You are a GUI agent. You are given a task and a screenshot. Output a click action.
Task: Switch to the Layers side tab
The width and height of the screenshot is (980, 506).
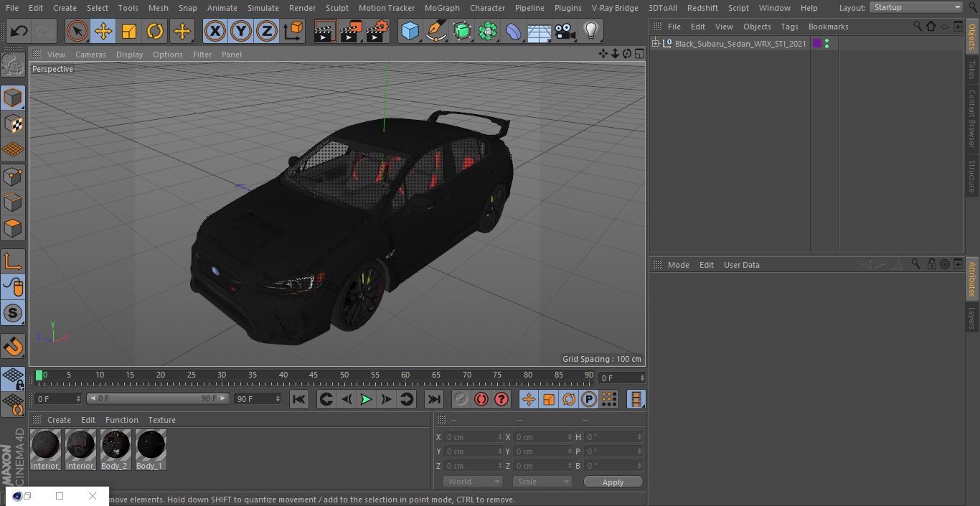tap(972, 318)
